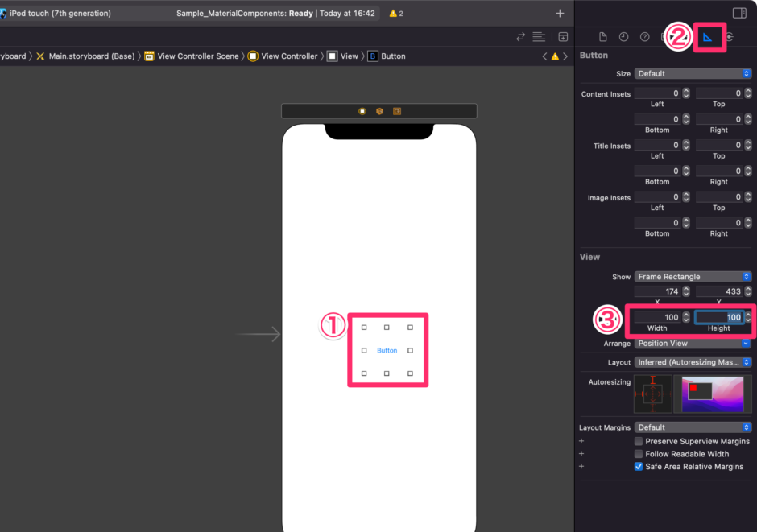Click the Library plus button in toolbar
The height and width of the screenshot is (532, 757).
point(560,13)
